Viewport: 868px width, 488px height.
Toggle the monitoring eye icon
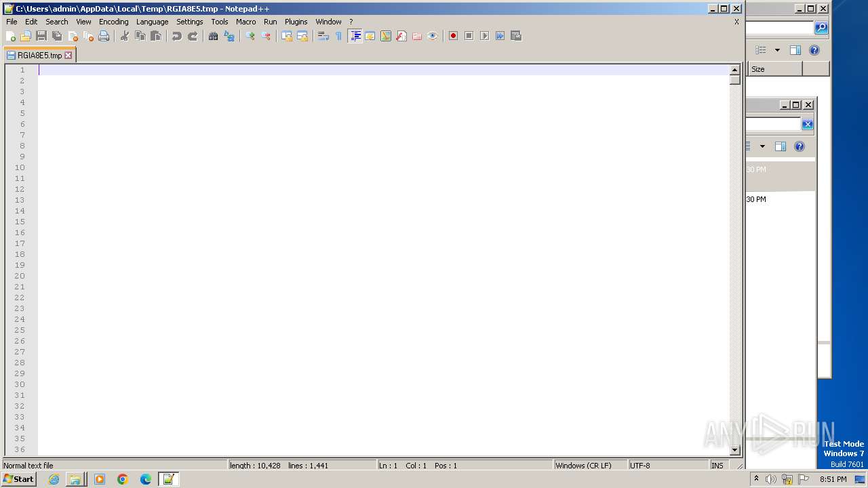point(433,36)
